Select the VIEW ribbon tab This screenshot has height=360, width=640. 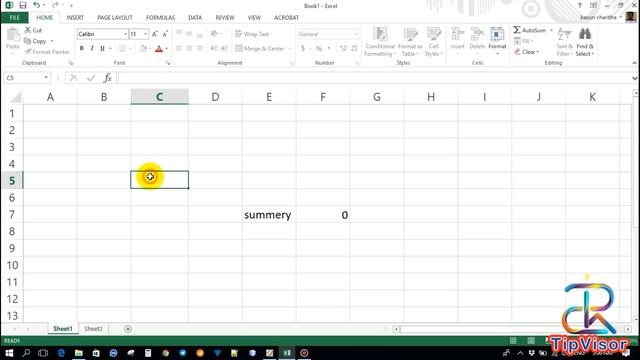pos(254,18)
